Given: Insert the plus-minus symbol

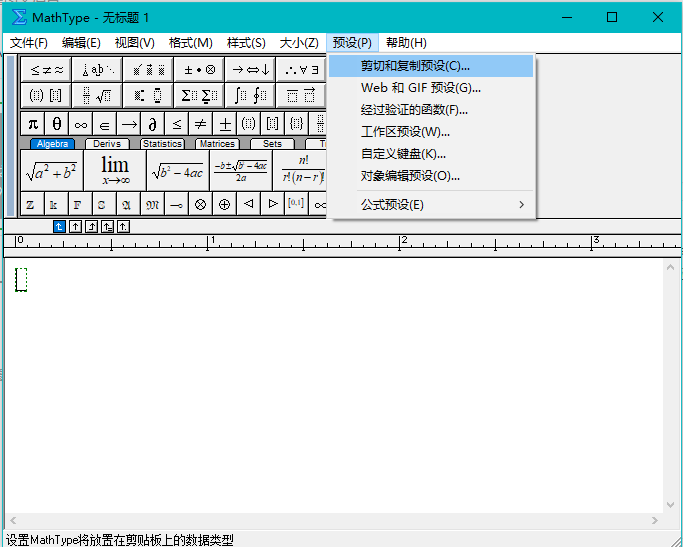Looking at the screenshot, I should [224, 124].
